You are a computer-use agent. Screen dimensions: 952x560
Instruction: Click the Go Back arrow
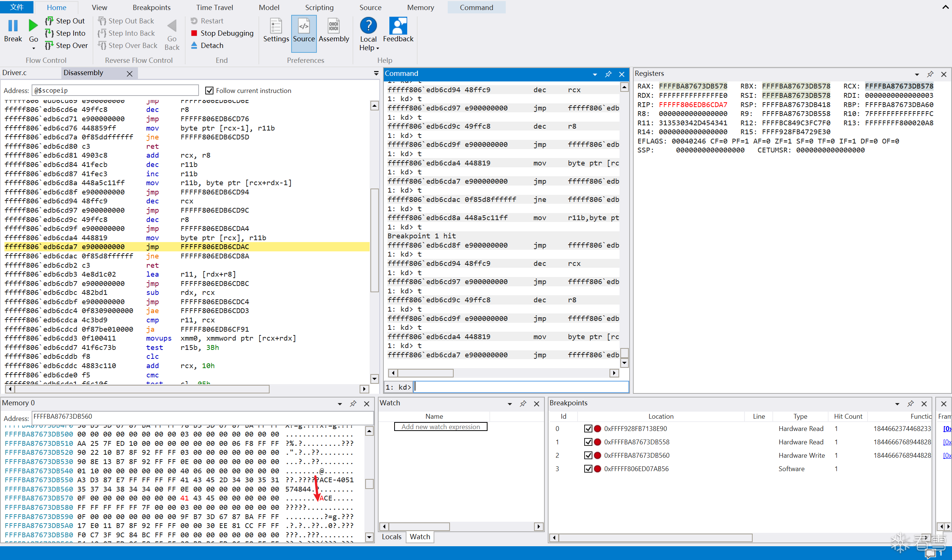pyautogui.click(x=172, y=26)
